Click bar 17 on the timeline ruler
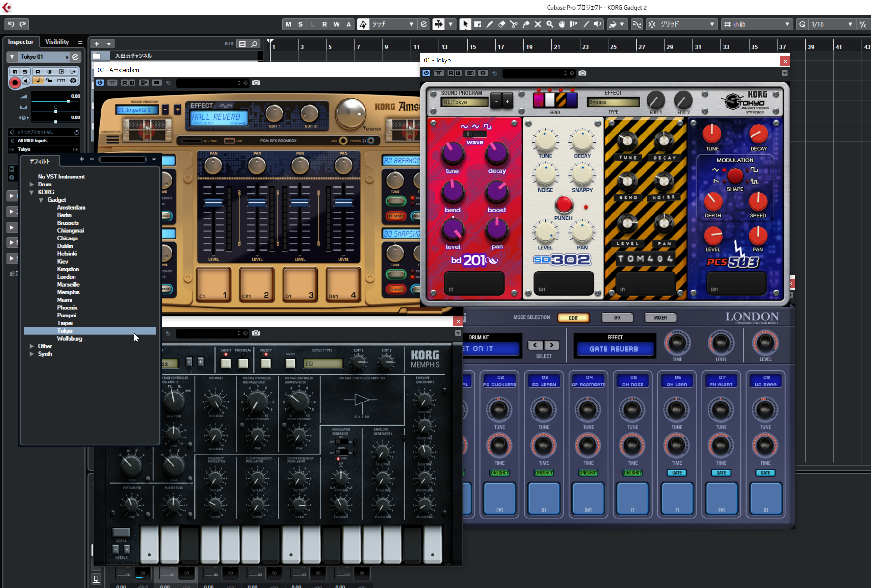Image resolution: width=871 pixels, height=588 pixels. coord(501,47)
